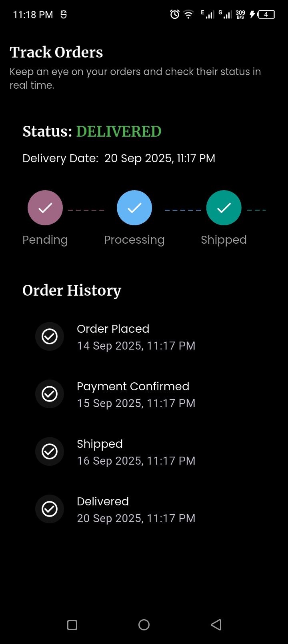This screenshot has width=288, height=644.
Task: Open recent apps with square button
Action: pyautogui.click(x=72, y=625)
